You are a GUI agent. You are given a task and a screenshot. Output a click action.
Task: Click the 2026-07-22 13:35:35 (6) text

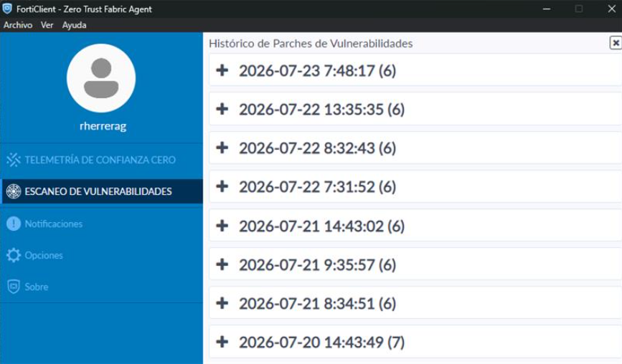click(x=321, y=110)
